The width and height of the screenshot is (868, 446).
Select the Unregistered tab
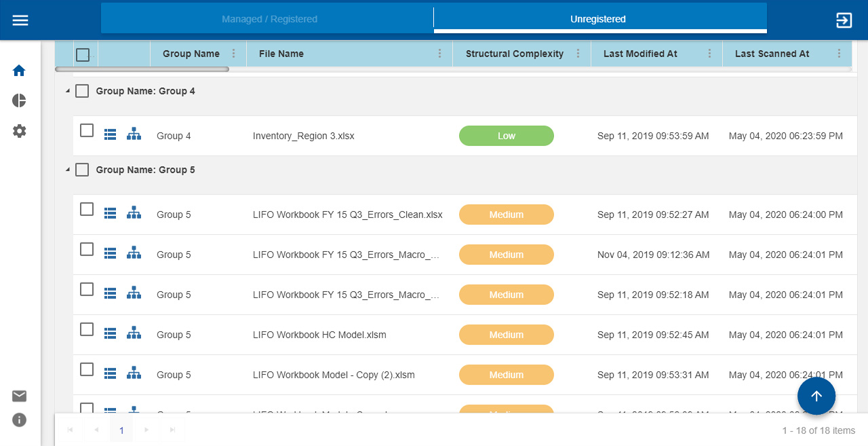coord(597,19)
